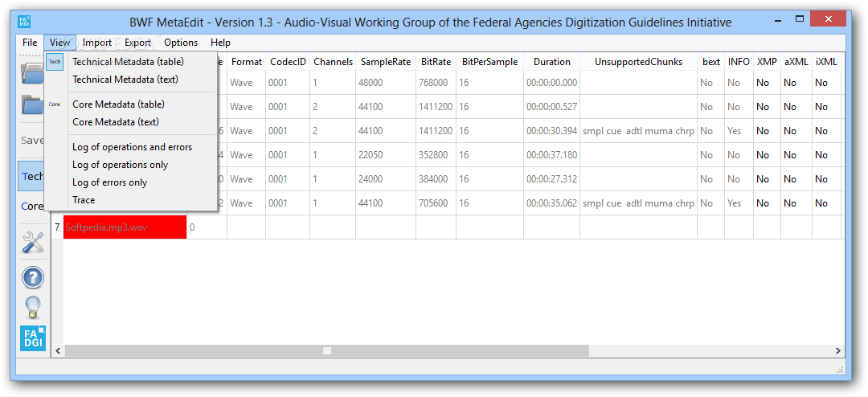
Task: Click the XMP column header
Action: tap(767, 62)
